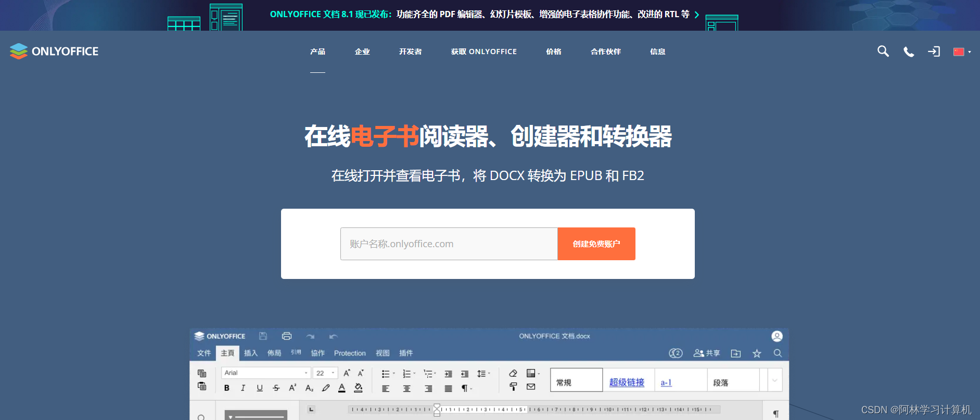
Task: Toggle Strikethrough formatting
Action: tap(276, 388)
